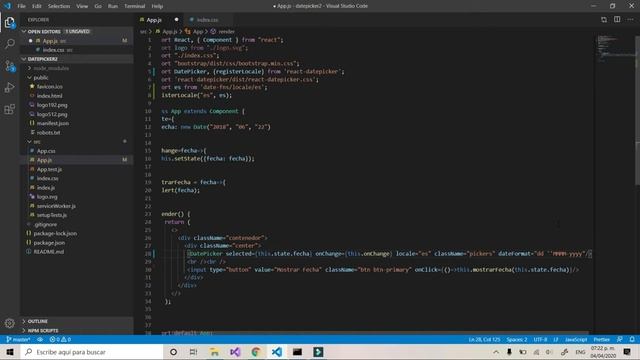
Task: Open the Help menu
Action: pos(157,6)
